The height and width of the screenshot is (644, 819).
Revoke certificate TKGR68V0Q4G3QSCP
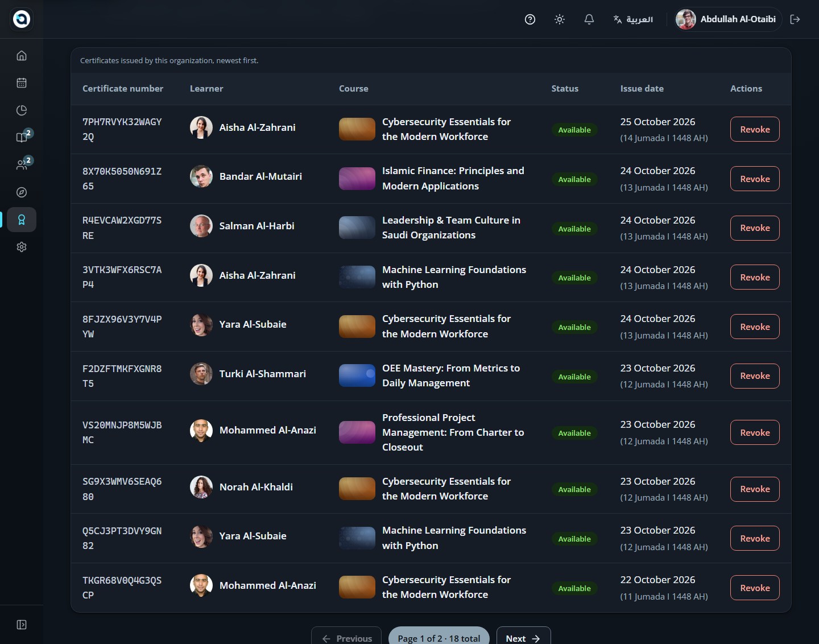point(755,588)
